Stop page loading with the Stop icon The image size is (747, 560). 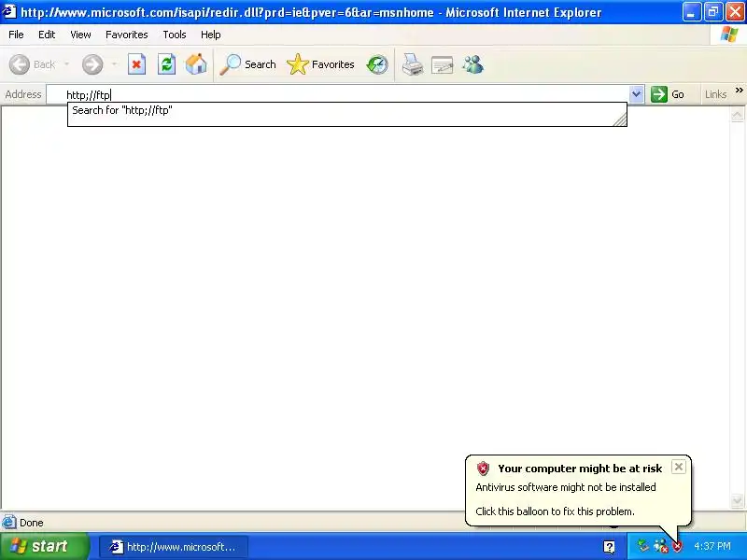(136, 64)
